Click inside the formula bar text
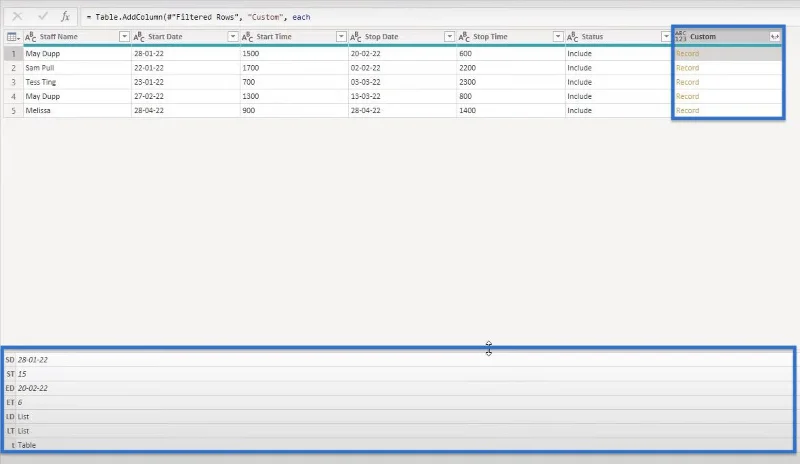This screenshot has height=464, width=800. [198, 17]
